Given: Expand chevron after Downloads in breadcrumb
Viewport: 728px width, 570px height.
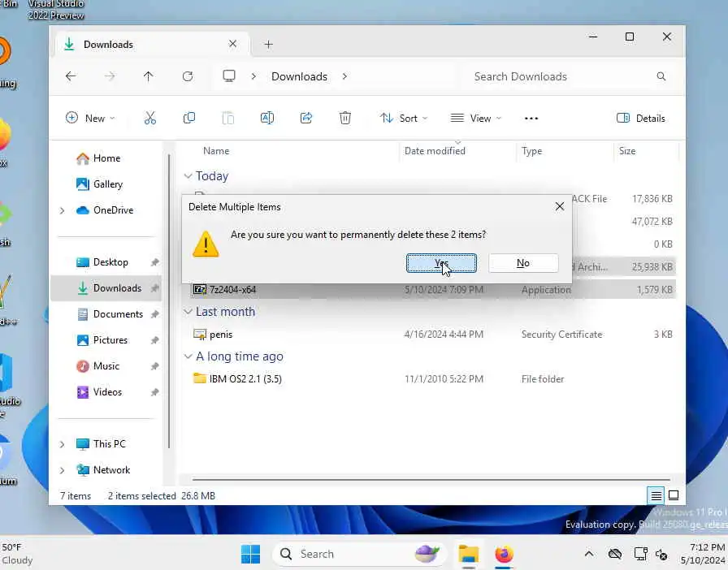Looking at the screenshot, I should 344,76.
